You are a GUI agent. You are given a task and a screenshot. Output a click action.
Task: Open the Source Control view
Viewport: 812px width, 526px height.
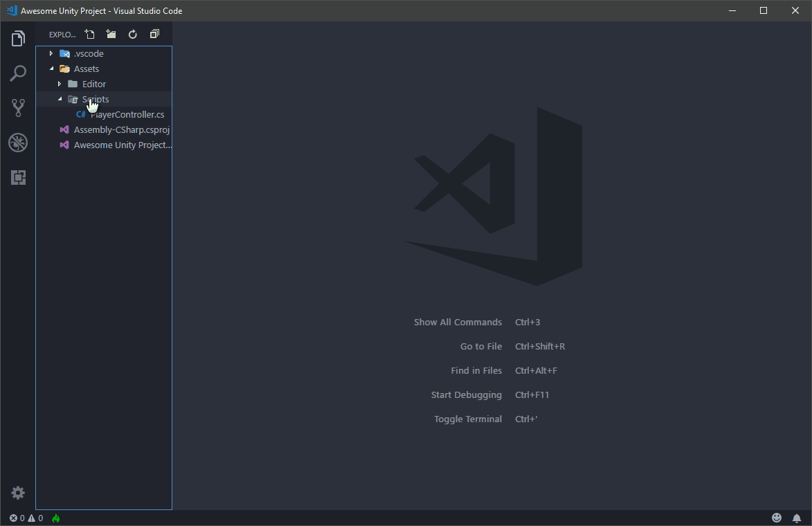17,108
